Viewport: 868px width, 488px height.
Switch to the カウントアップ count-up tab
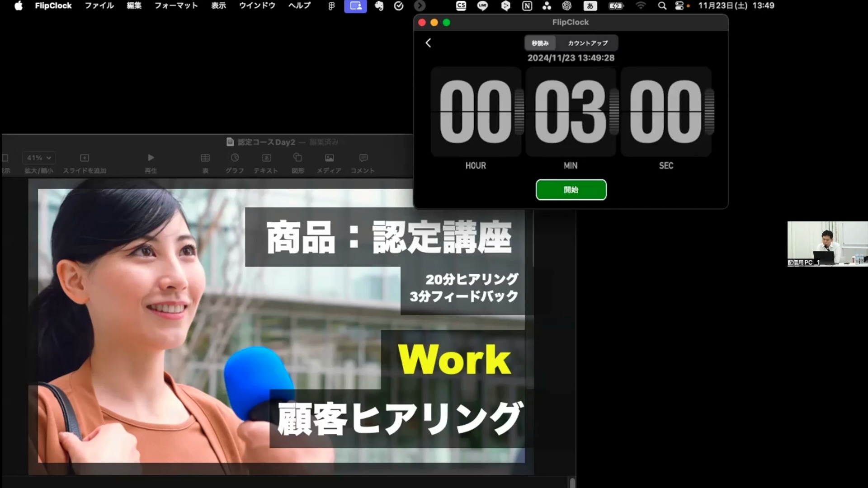point(588,43)
